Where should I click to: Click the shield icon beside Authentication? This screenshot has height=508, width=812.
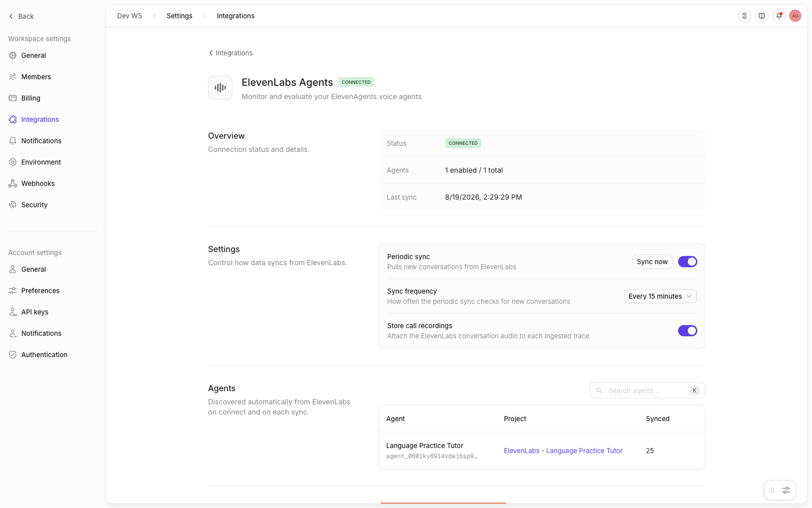13,355
